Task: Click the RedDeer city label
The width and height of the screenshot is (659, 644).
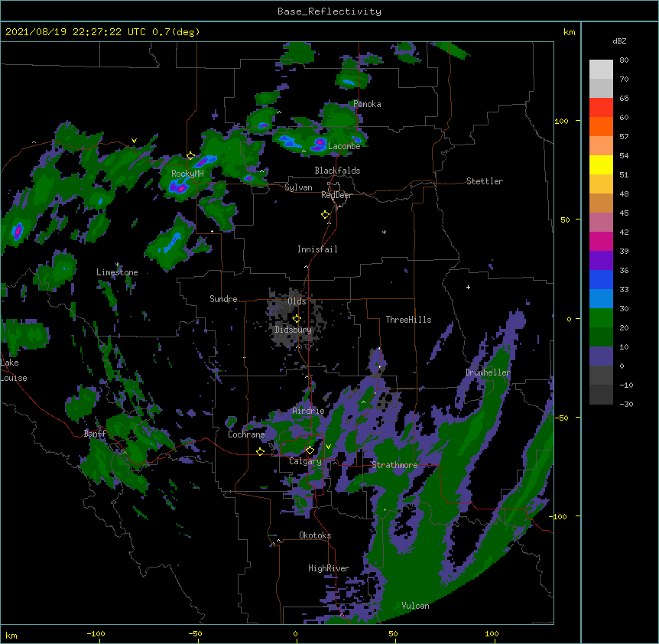Action: pyautogui.click(x=336, y=195)
